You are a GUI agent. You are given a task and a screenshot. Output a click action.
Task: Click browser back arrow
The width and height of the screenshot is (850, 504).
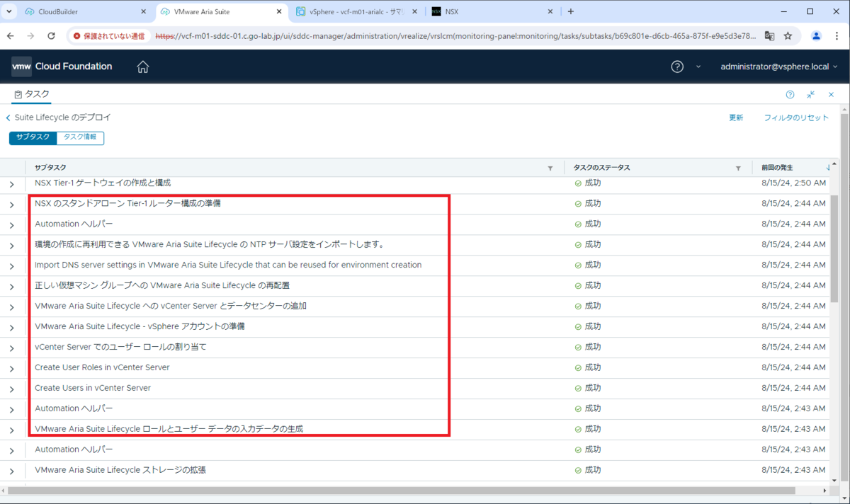pos(10,35)
